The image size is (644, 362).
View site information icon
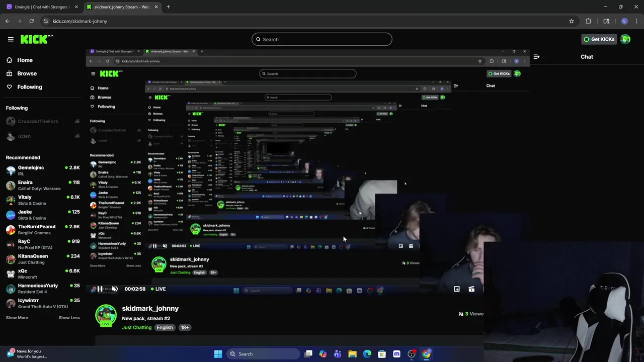[46, 21]
